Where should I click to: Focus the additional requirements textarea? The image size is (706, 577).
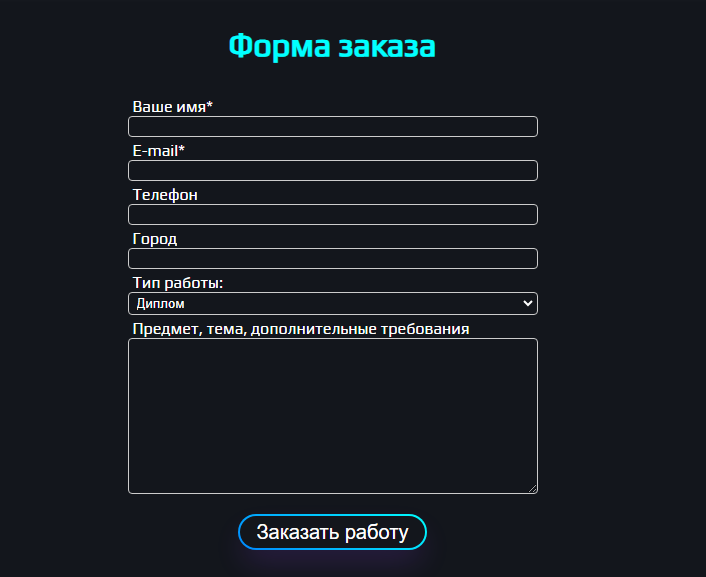pos(333,415)
